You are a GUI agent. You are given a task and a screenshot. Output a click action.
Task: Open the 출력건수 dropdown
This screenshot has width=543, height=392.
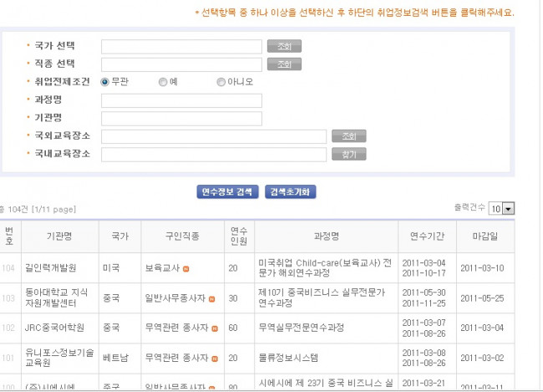pyautogui.click(x=502, y=208)
